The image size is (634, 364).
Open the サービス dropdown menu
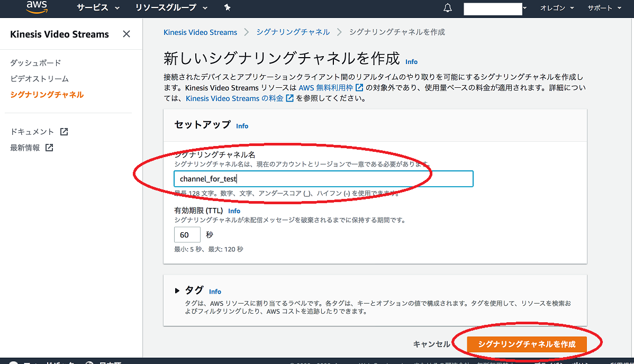(x=98, y=8)
